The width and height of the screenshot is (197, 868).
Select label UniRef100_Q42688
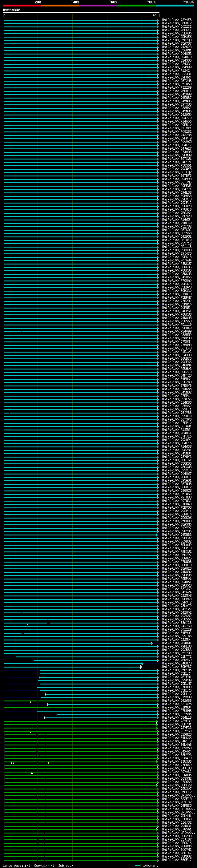coord(177,701)
